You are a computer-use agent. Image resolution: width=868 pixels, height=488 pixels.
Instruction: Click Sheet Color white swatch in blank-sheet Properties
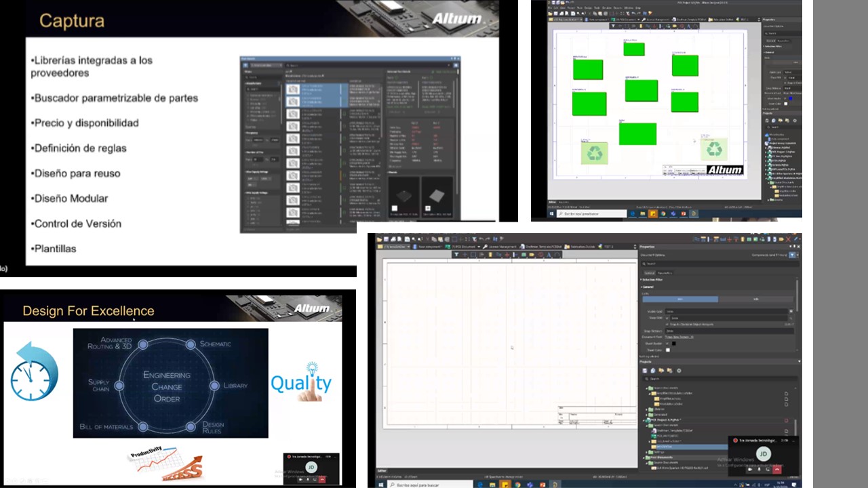(x=668, y=350)
